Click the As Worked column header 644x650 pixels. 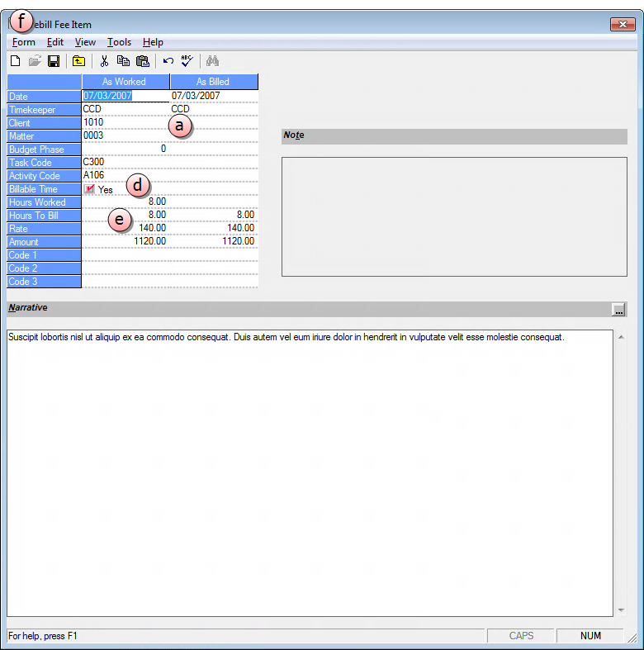pos(125,82)
